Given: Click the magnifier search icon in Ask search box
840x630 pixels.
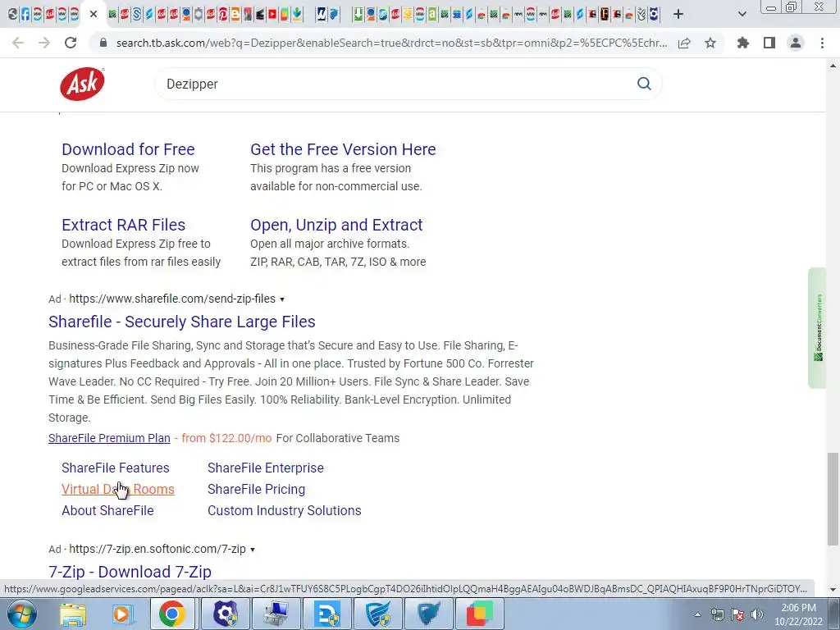Looking at the screenshot, I should 644,84.
